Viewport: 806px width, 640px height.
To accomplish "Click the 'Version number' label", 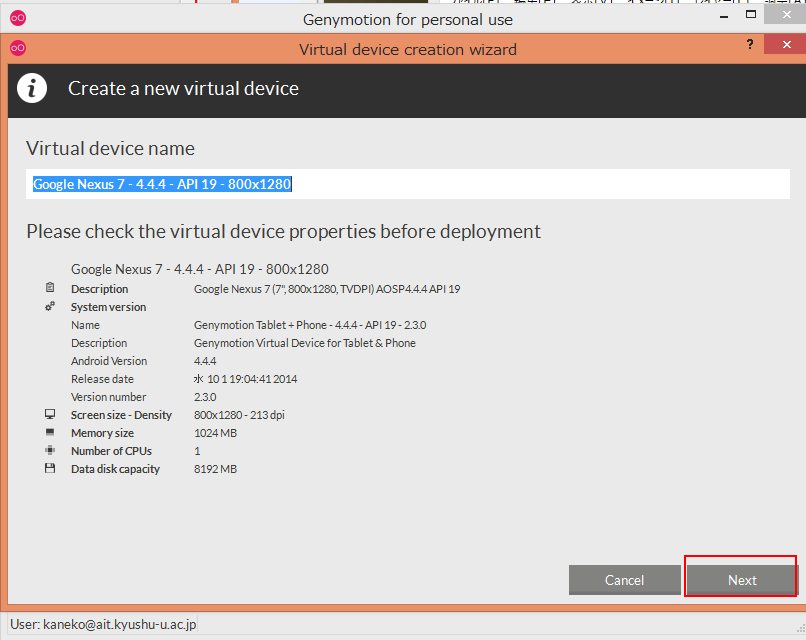I will point(108,397).
